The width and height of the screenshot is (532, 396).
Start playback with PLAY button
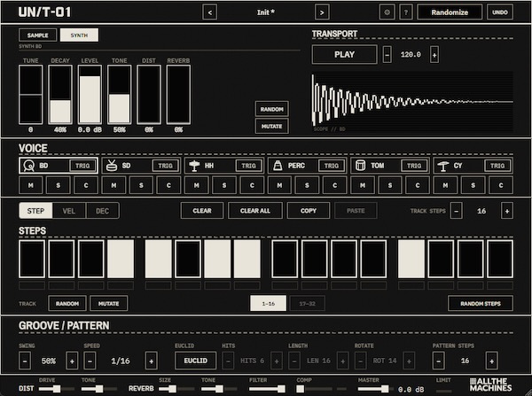pyautogui.click(x=344, y=54)
